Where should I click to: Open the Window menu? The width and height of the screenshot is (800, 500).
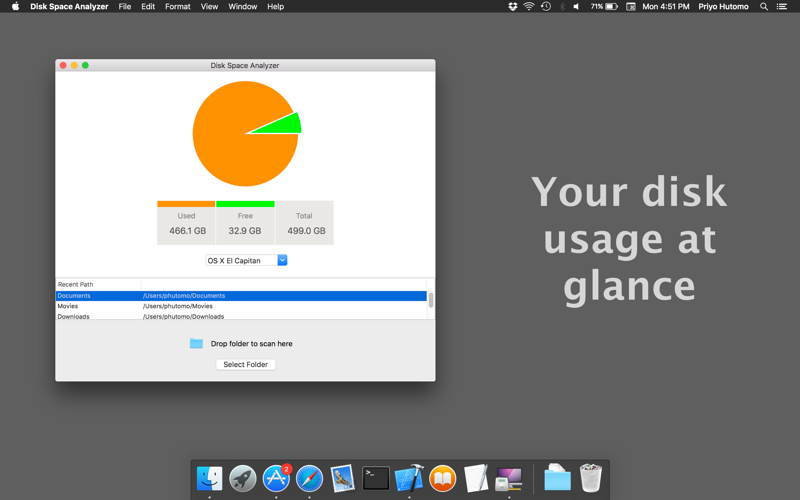coord(242,7)
